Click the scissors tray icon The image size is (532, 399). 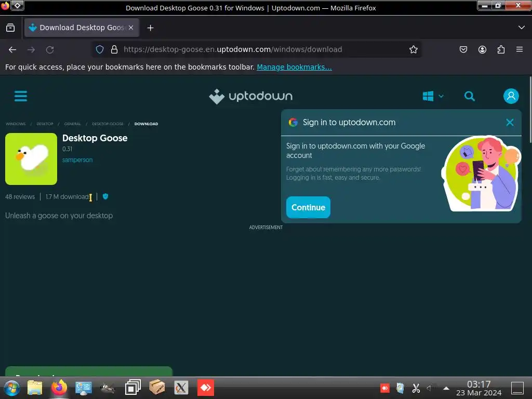pyautogui.click(x=416, y=388)
